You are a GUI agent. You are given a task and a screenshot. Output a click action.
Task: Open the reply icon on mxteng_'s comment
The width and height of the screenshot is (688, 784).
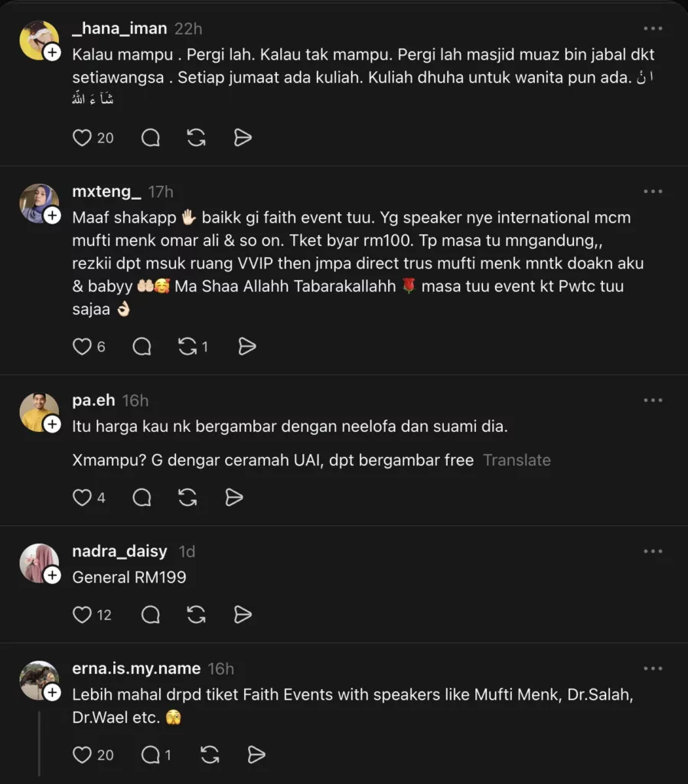pos(142,346)
